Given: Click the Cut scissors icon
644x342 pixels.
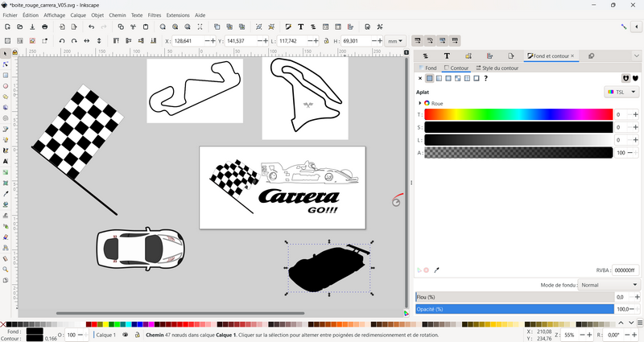Looking at the screenshot, I should coord(133,27).
